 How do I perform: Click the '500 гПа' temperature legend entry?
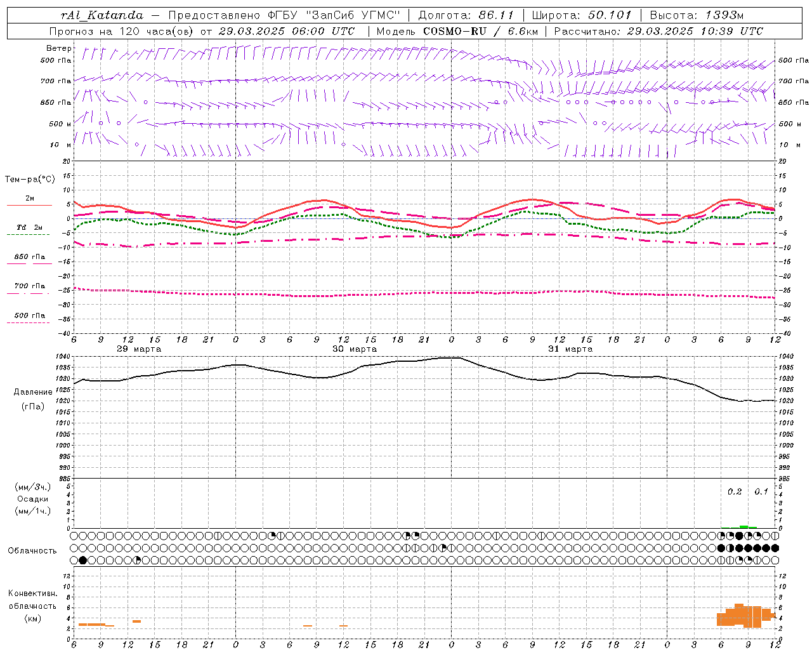point(30,315)
